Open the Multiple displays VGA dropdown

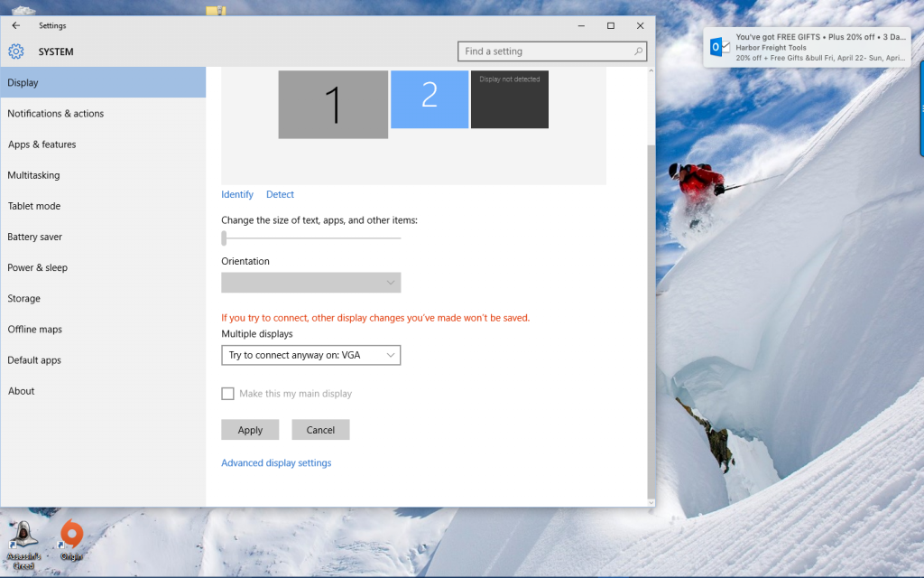tap(310, 354)
